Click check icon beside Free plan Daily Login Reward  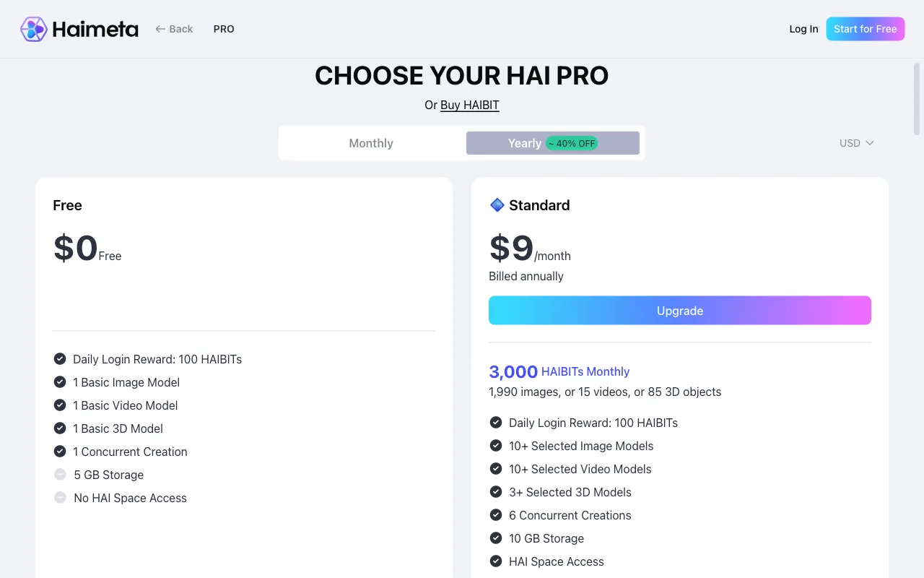coord(60,359)
